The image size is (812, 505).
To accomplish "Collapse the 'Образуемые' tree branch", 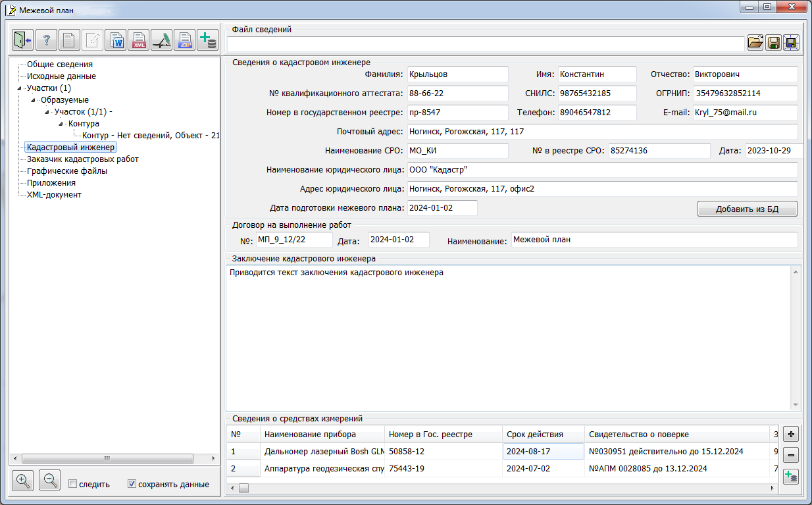I will (33, 100).
